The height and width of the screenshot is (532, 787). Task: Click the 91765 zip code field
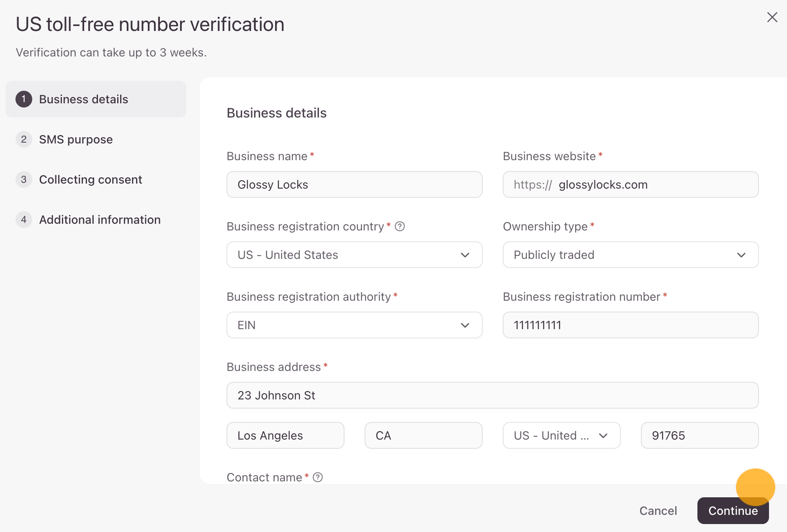click(700, 435)
